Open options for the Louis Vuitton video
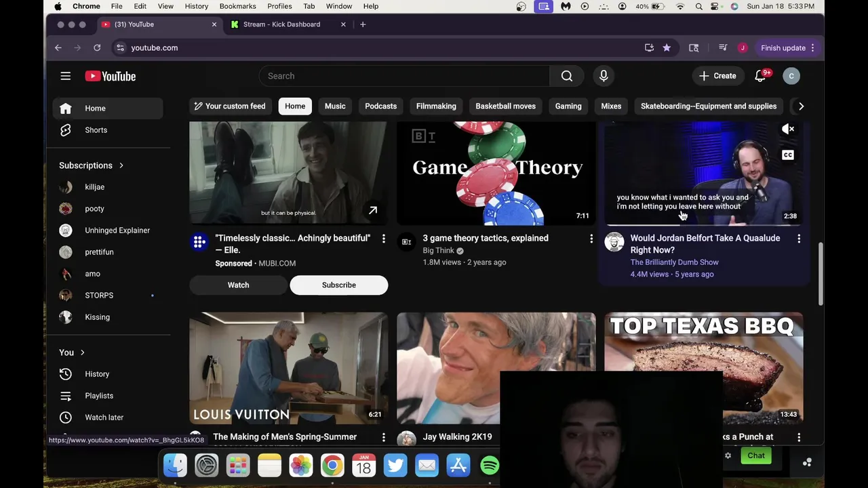The image size is (868, 488). click(x=384, y=437)
